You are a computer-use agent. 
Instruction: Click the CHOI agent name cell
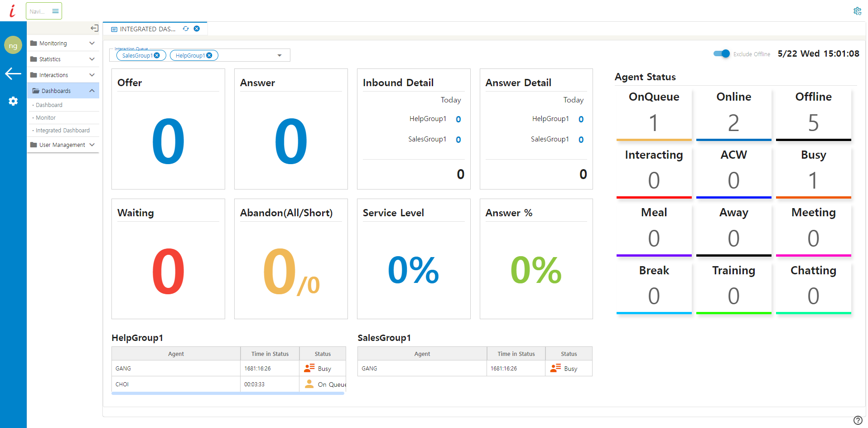pyautogui.click(x=176, y=384)
